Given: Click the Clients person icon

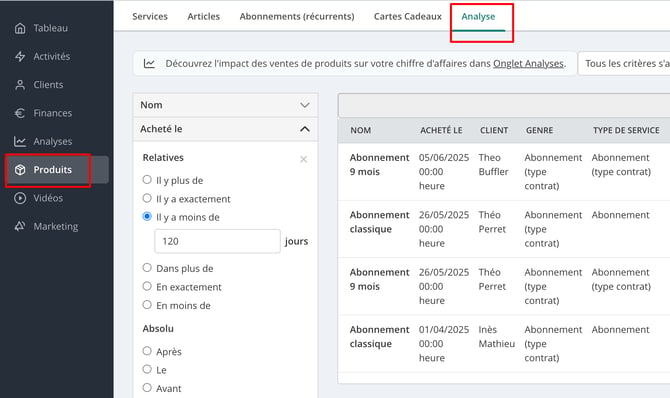Looking at the screenshot, I should tap(20, 85).
